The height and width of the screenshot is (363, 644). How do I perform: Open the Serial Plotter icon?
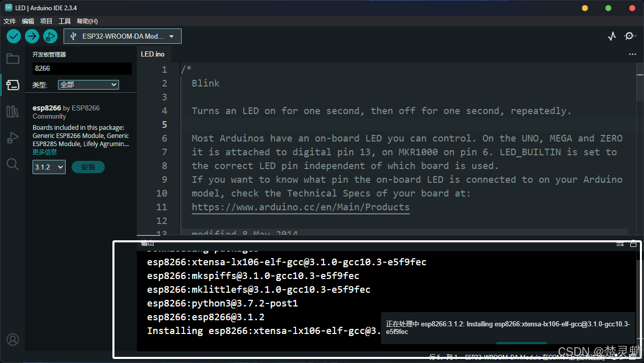coord(612,36)
